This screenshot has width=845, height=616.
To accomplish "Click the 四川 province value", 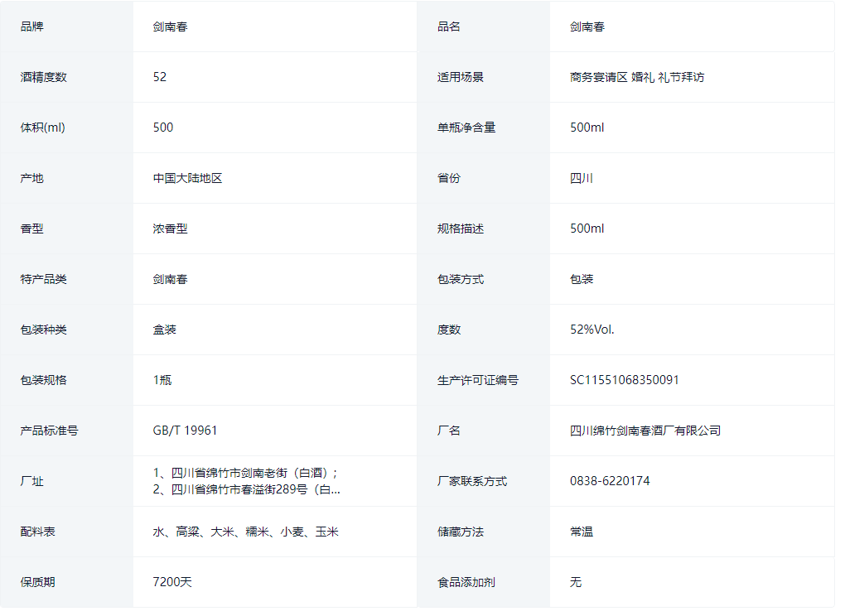I will coord(582,178).
